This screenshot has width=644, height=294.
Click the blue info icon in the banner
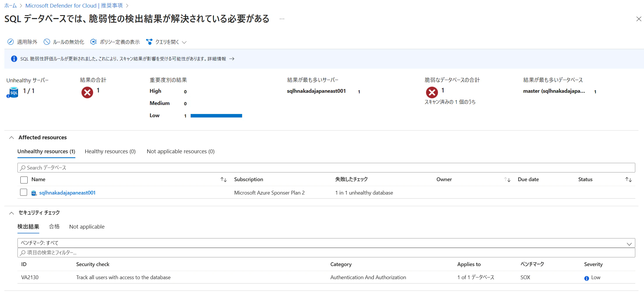pyautogui.click(x=14, y=59)
